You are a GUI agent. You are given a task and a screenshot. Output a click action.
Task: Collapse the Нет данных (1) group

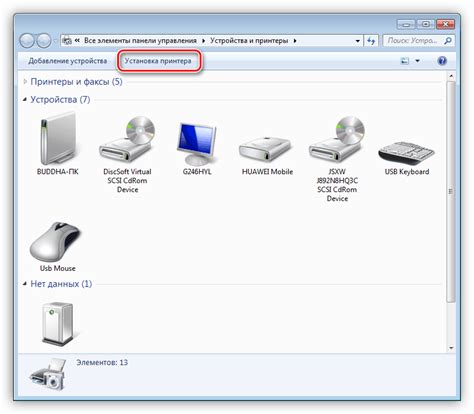[25, 284]
